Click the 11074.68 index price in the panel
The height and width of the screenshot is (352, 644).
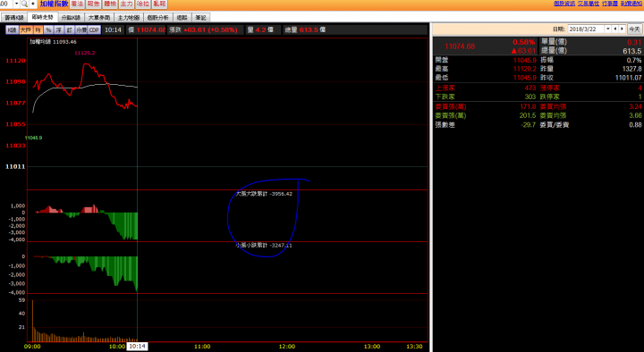tap(460, 46)
